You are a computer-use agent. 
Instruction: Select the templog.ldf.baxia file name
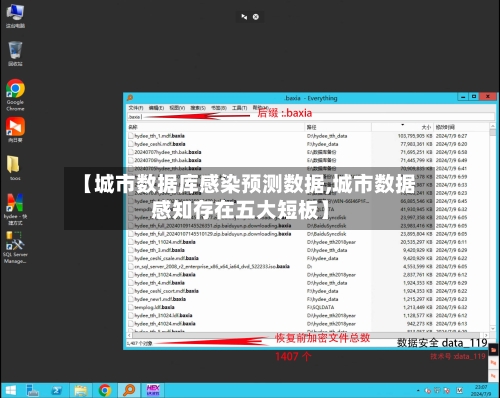tap(154, 307)
